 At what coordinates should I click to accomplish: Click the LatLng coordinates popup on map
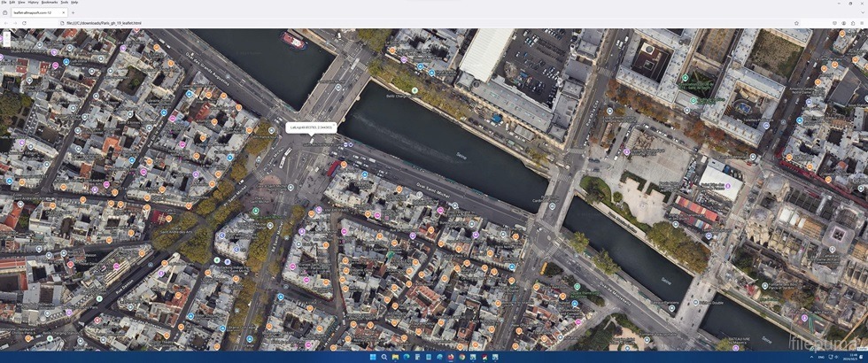(x=311, y=127)
